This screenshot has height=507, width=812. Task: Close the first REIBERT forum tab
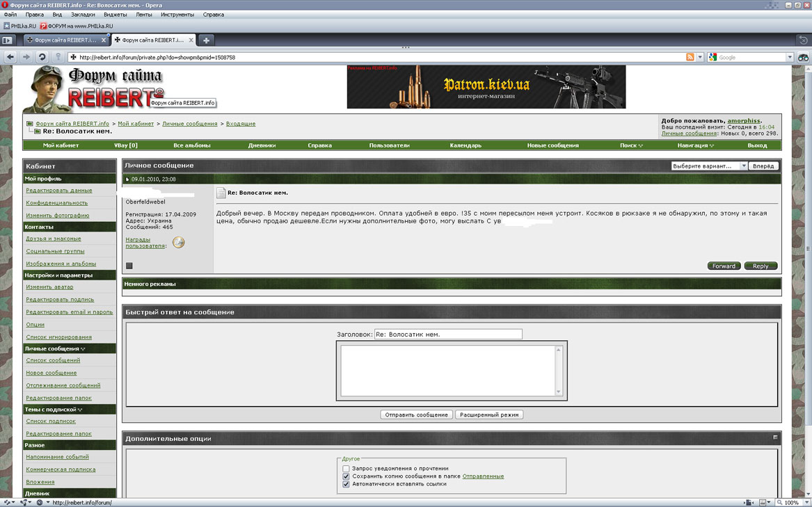[x=103, y=40]
